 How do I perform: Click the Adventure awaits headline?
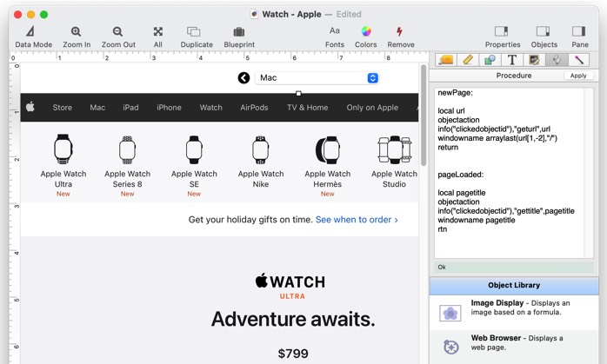(293, 319)
